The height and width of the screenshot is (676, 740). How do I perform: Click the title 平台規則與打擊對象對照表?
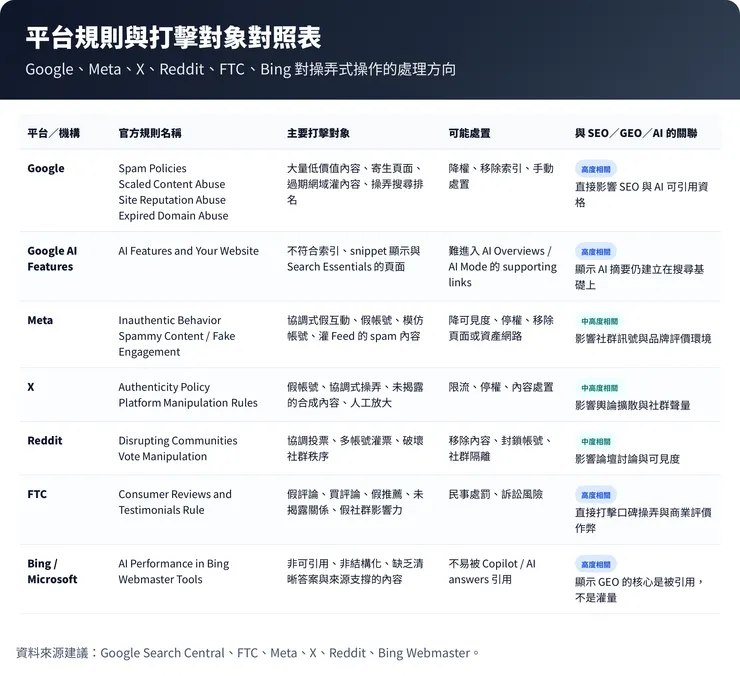(x=173, y=38)
